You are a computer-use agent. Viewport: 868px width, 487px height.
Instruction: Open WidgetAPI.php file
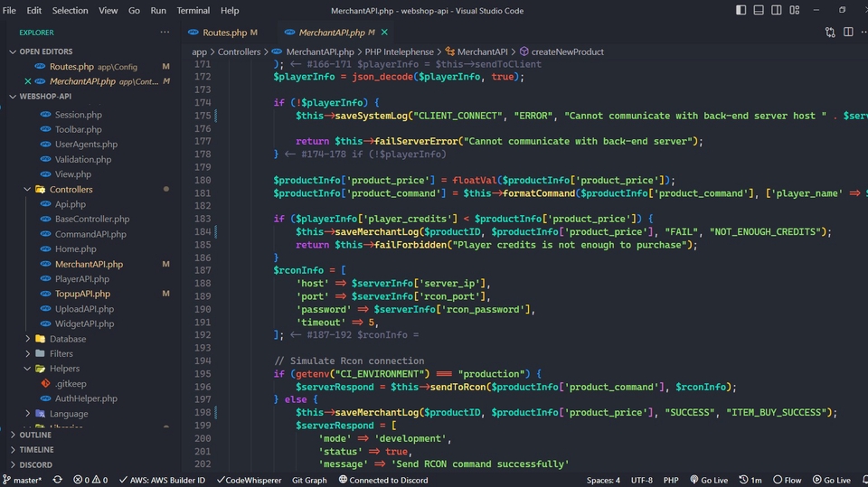point(84,323)
